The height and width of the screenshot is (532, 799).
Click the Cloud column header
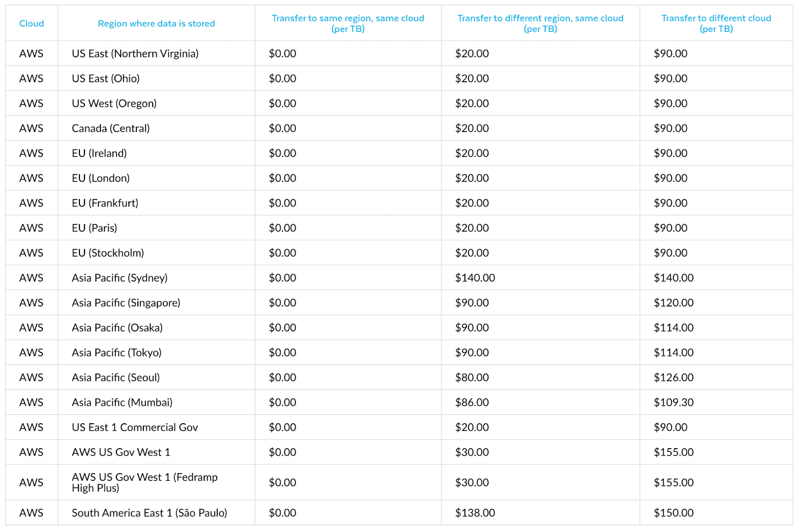31,23
